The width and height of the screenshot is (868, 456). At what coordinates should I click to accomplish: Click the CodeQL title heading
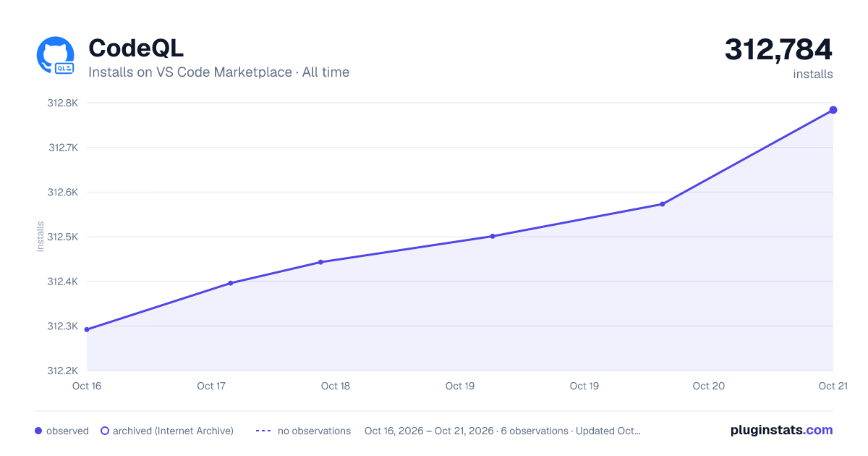tap(136, 48)
